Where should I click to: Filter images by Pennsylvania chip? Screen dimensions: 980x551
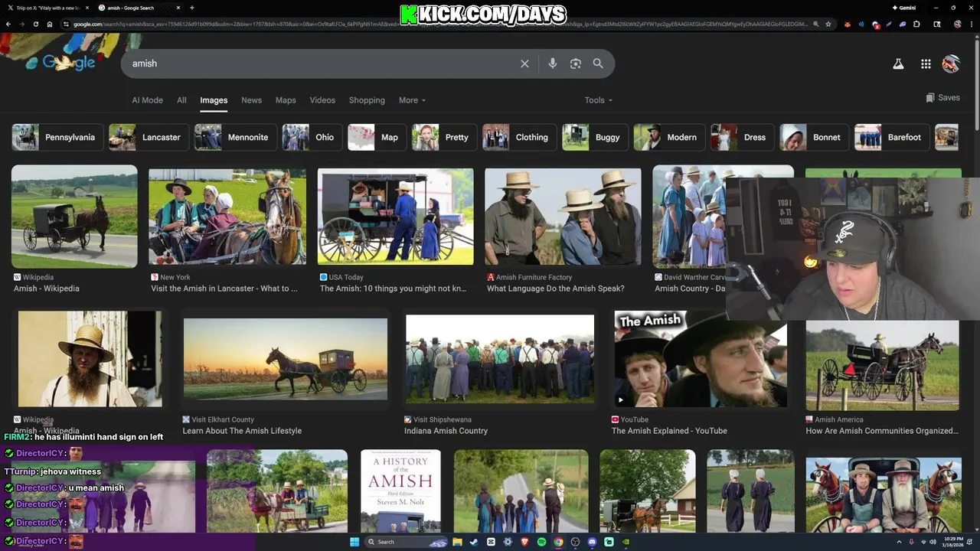[x=57, y=138]
